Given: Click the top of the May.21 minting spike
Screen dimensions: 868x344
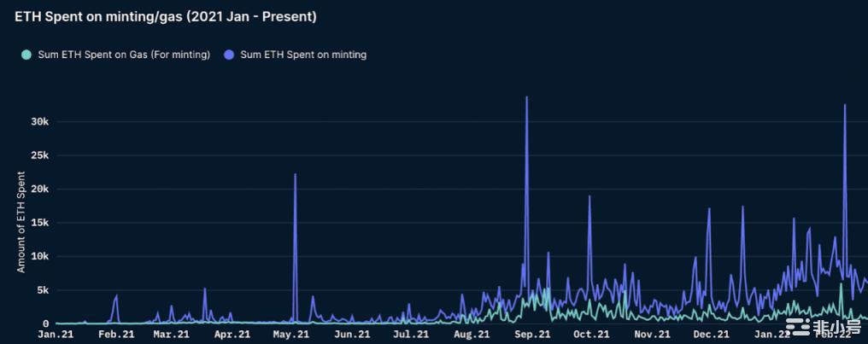Looking at the screenshot, I should [295, 174].
